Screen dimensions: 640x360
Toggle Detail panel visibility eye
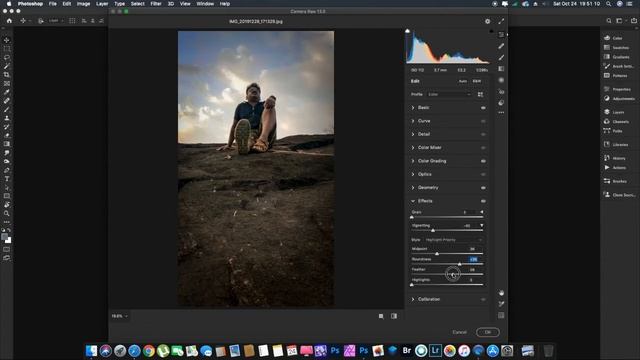pyautogui.click(x=483, y=134)
